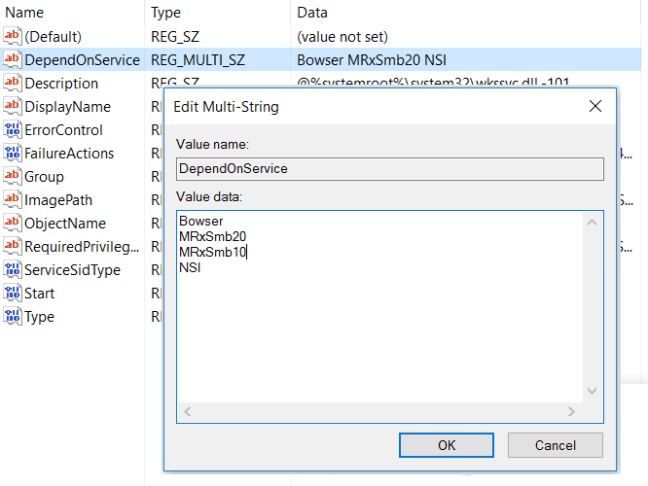Click the FailureActions binary icon
Image resolution: width=648 pixels, height=486 pixels.
point(13,153)
